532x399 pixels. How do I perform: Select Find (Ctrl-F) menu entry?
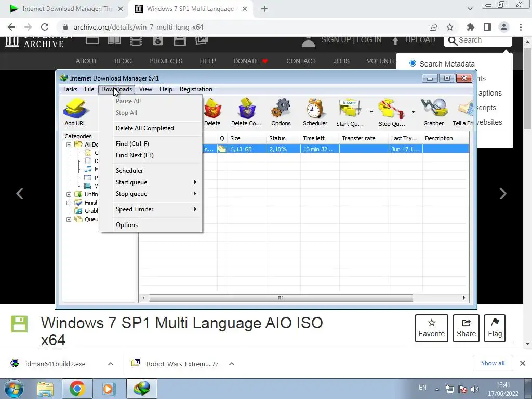[x=150, y=144]
